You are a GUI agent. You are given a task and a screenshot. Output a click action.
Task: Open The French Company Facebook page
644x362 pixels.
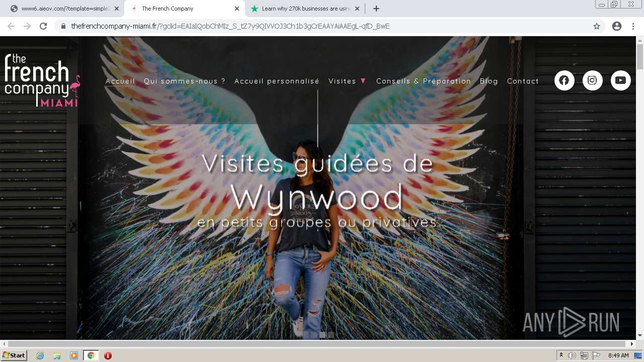tap(564, 80)
